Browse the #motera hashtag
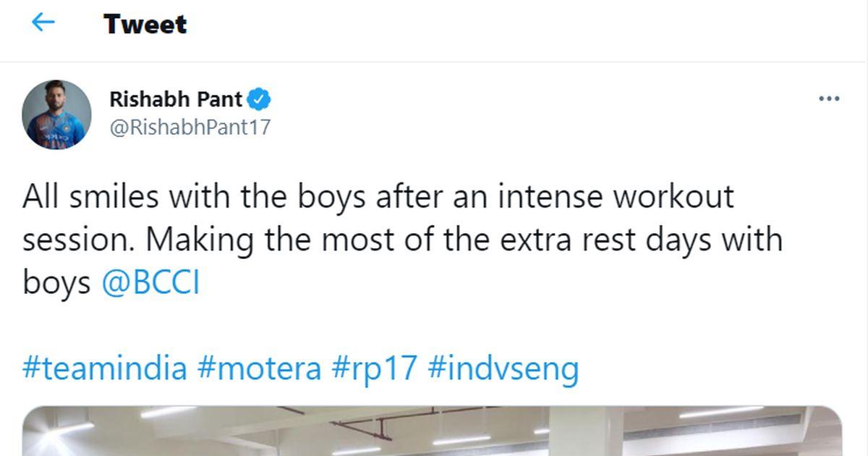Screen dimensions: 868x456 pos(259,368)
